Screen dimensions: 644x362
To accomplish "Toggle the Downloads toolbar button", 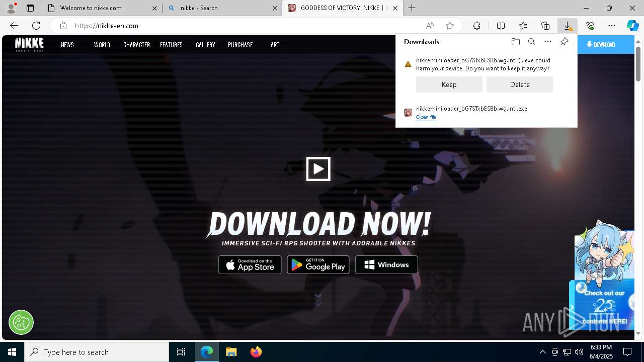I will coord(568,26).
